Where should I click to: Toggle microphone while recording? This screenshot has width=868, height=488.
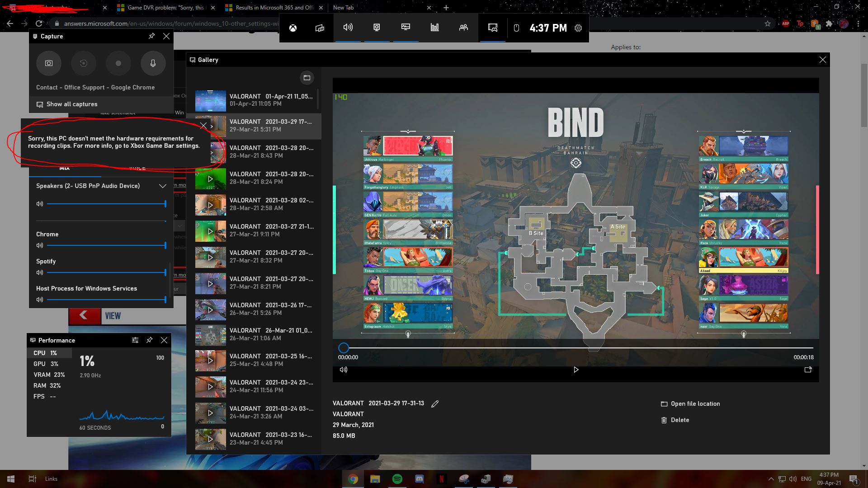[153, 63]
